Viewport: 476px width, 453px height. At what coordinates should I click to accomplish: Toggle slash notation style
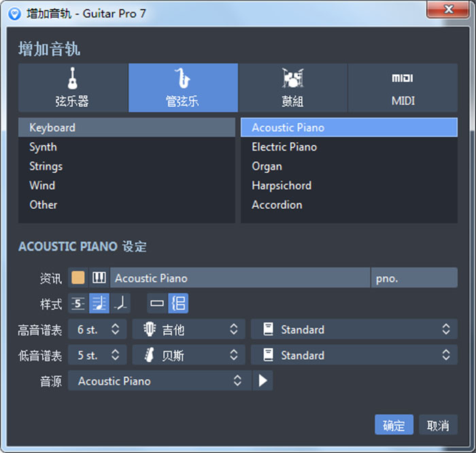point(120,303)
